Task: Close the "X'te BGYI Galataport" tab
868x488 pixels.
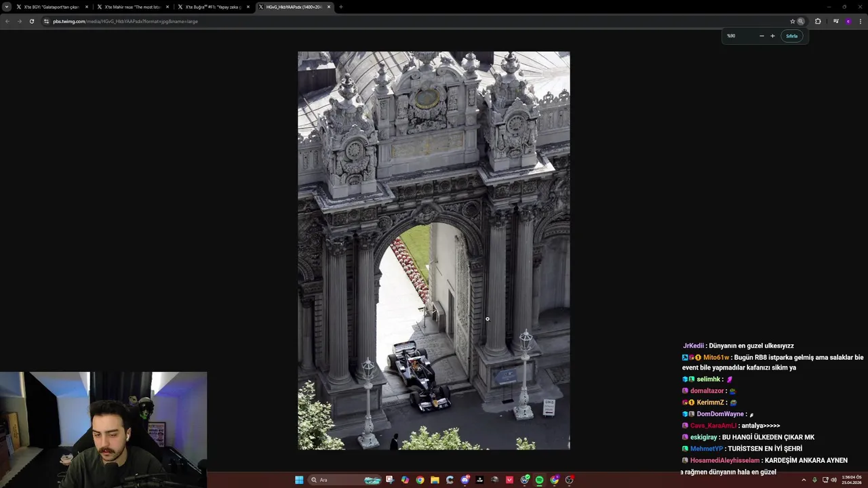Action: coord(87,7)
